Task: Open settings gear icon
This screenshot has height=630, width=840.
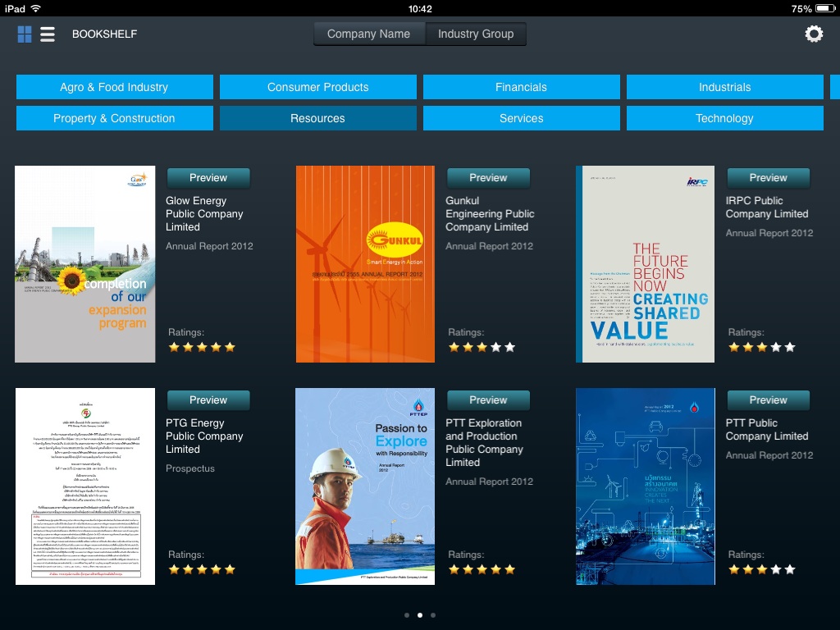Action: coord(814,34)
